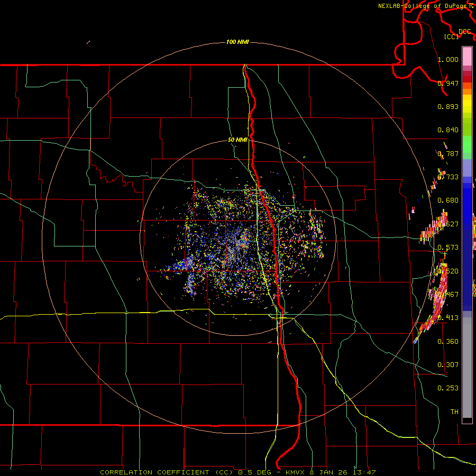Image resolution: width=476 pixels, height=476 pixels.
Task: Click the KMVX station identifier
Action: click(x=296, y=472)
